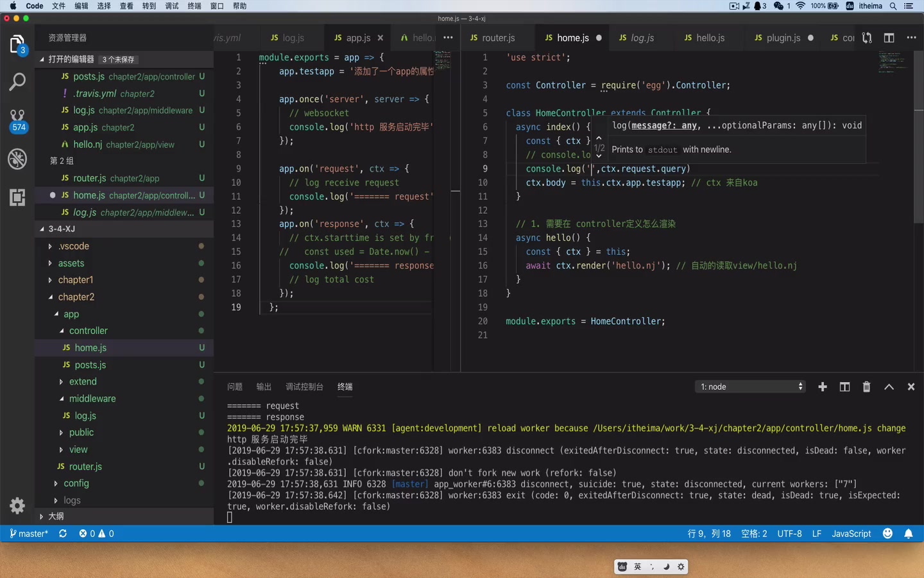924x578 pixels.
Task: Kill terminal with trash icon
Action: tap(866, 387)
